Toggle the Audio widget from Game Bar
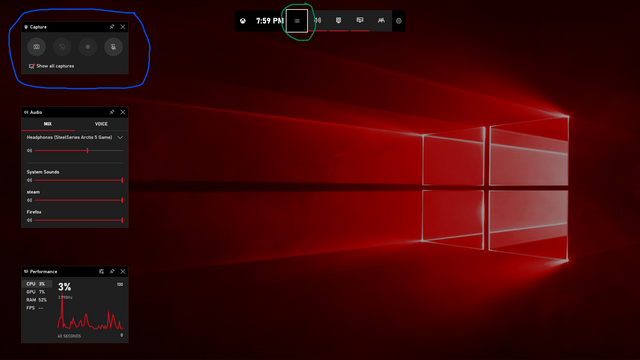Image resolution: width=640 pixels, height=360 pixels. click(x=318, y=20)
